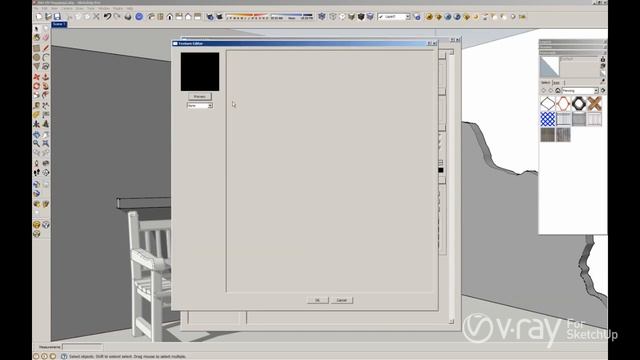Open the Camera menu

tap(67, 8)
